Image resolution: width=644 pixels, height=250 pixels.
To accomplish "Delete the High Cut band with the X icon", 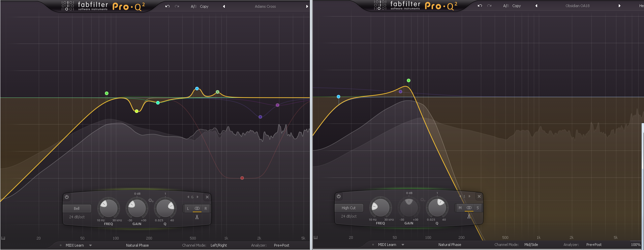I will [479, 196].
